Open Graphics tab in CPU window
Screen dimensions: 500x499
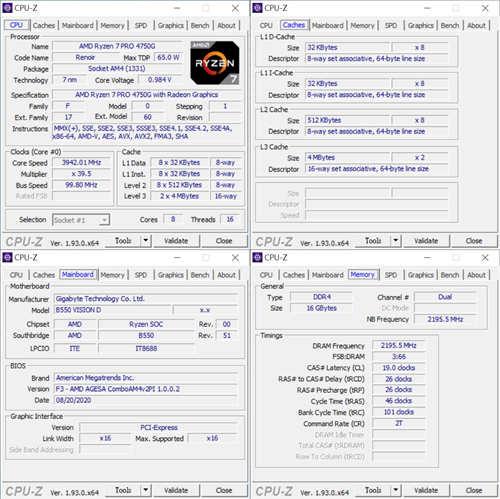(171, 26)
